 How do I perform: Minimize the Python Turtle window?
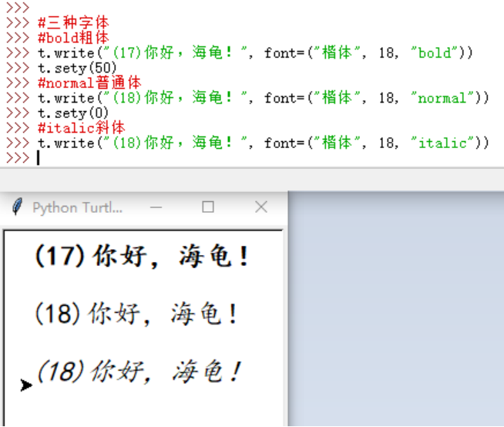156,207
